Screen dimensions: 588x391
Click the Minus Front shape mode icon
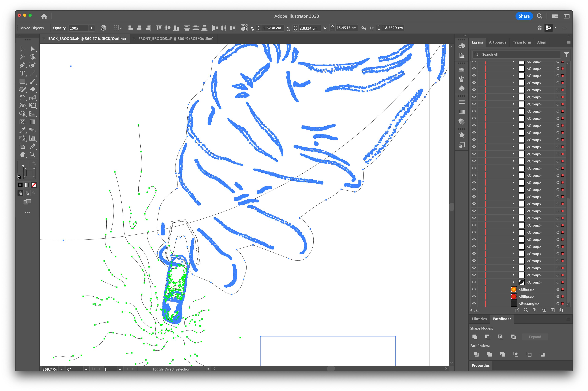point(488,337)
